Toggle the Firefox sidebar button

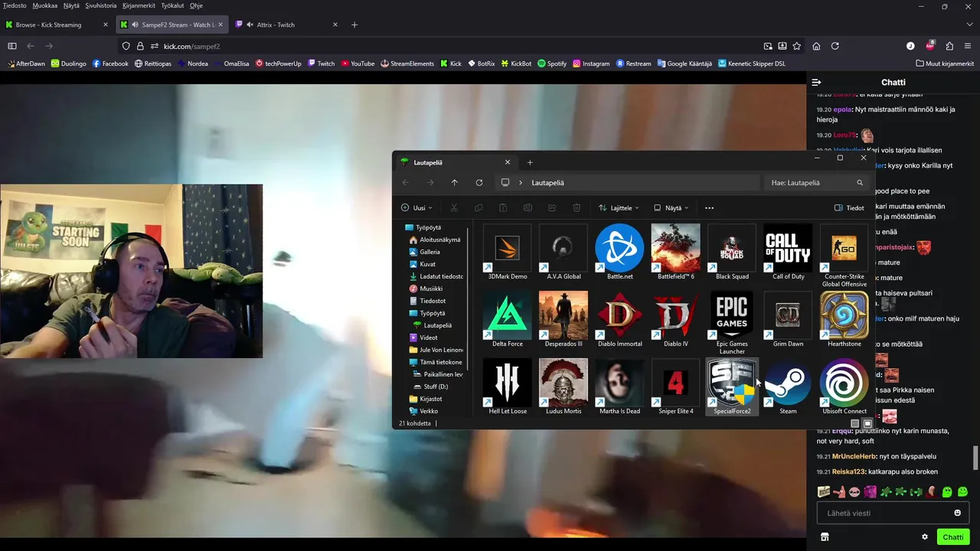[x=11, y=46]
